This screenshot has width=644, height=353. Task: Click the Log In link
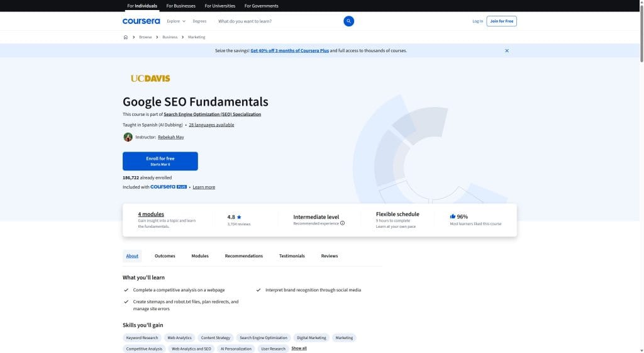(x=478, y=21)
